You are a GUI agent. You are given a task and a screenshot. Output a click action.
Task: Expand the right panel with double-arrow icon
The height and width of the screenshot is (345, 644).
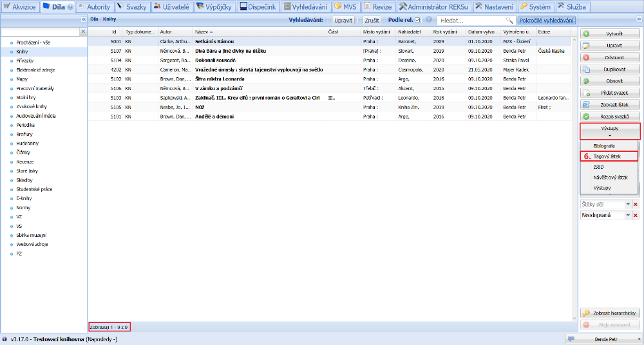point(638,19)
